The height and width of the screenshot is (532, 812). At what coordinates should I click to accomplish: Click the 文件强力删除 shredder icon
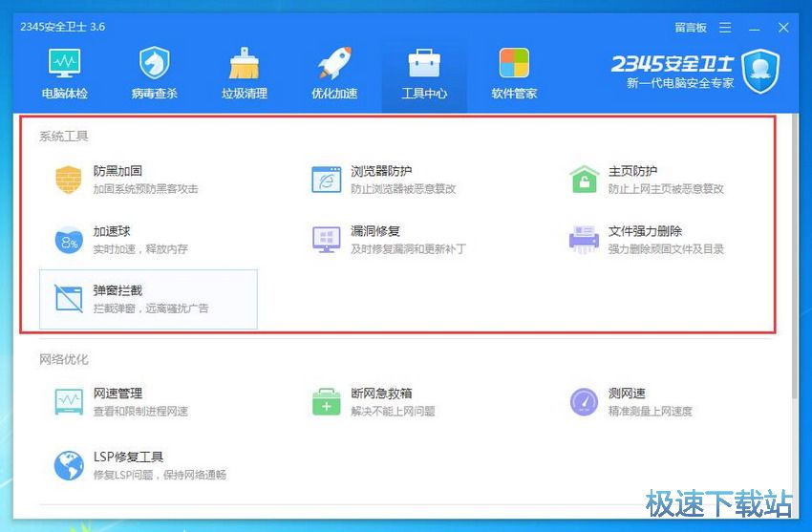[x=584, y=240]
